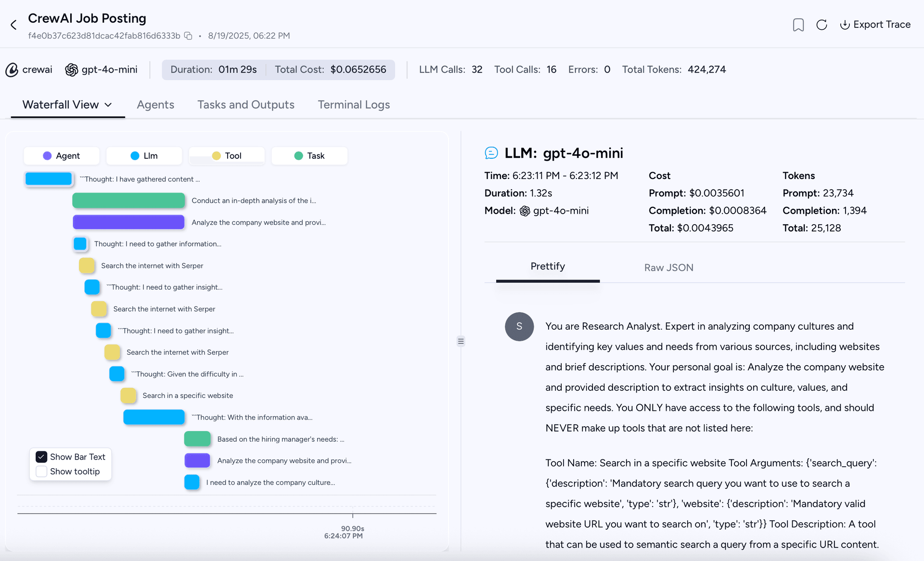
Task: Copy the trace ID with the copy icon
Action: tap(189, 36)
